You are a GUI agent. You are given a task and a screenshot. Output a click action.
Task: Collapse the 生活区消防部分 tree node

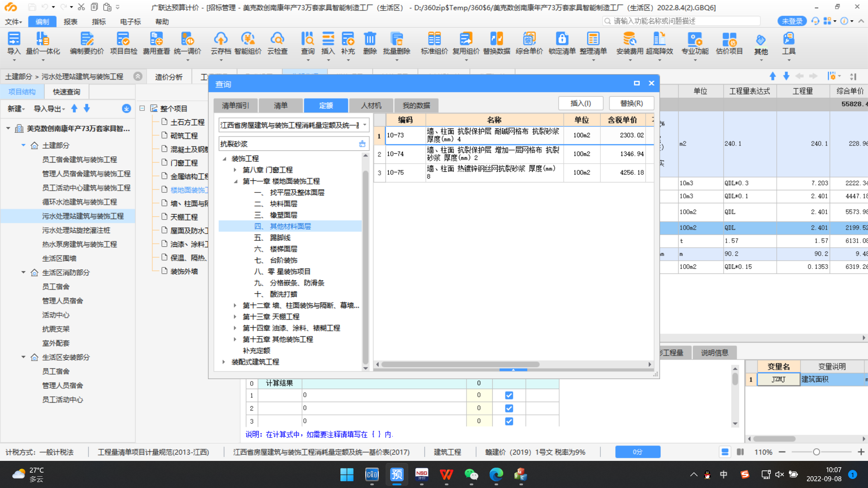[x=24, y=272]
